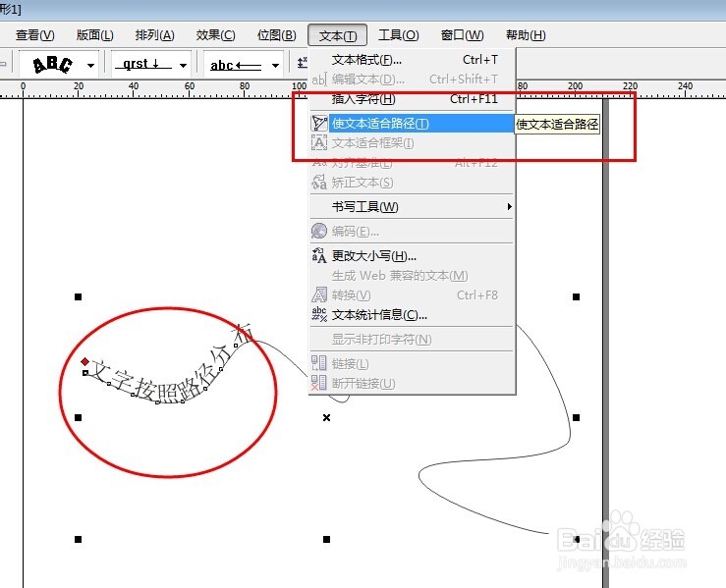This screenshot has height=588, width=726.
Task: Click the bottom-left selection handle
Action: [79, 539]
